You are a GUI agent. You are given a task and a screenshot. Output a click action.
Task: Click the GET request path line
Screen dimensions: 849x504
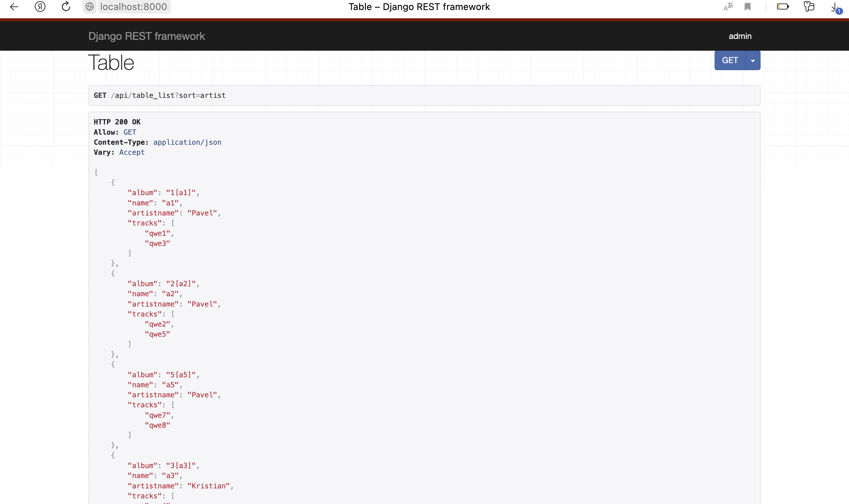159,95
